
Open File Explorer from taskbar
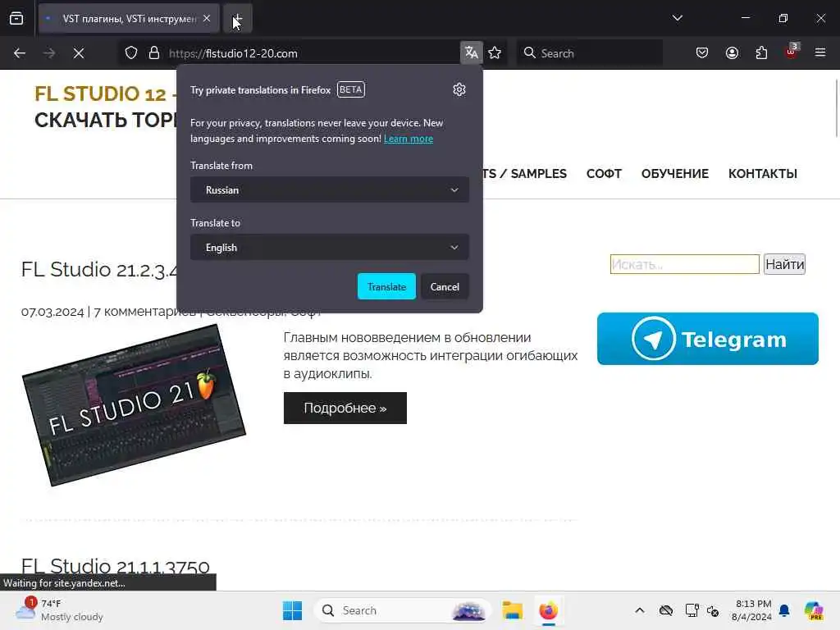[x=512, y=610]
